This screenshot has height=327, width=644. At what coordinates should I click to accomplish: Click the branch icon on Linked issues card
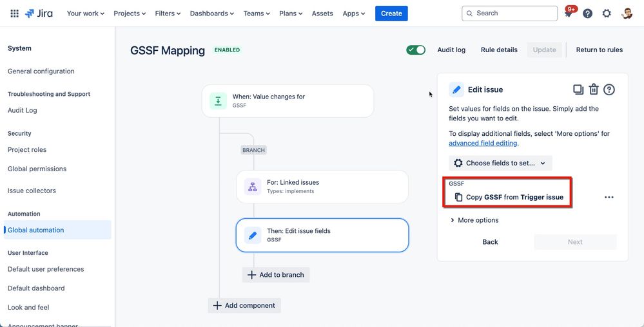click(253, 187)
